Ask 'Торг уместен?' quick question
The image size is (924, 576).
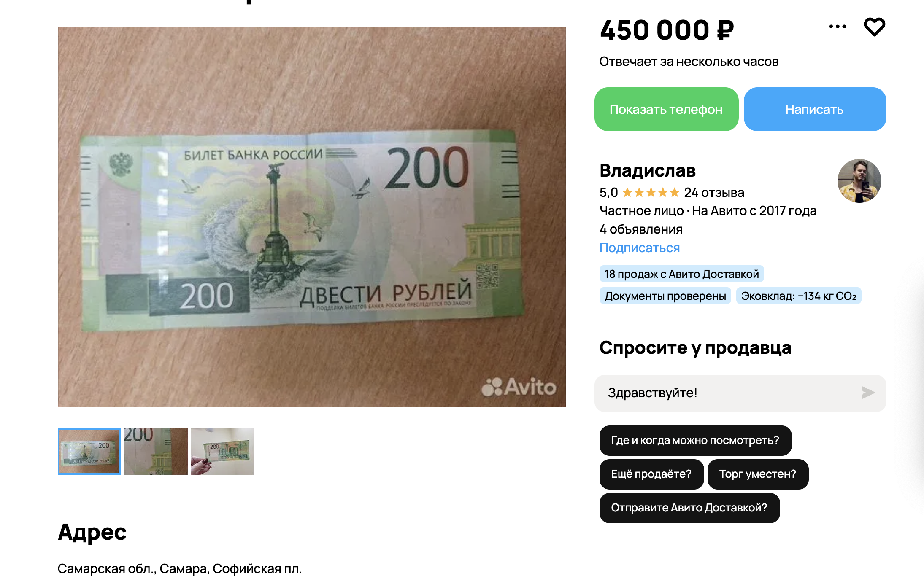[758, 474]
